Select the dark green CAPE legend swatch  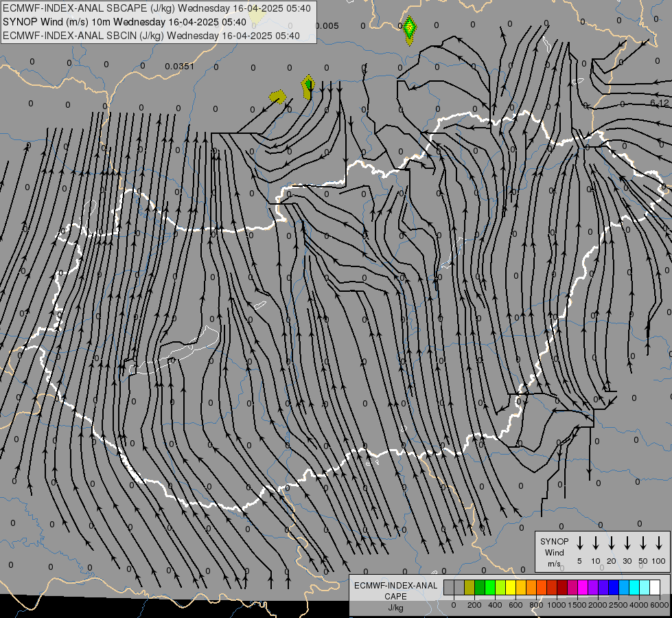pos(480,587)
